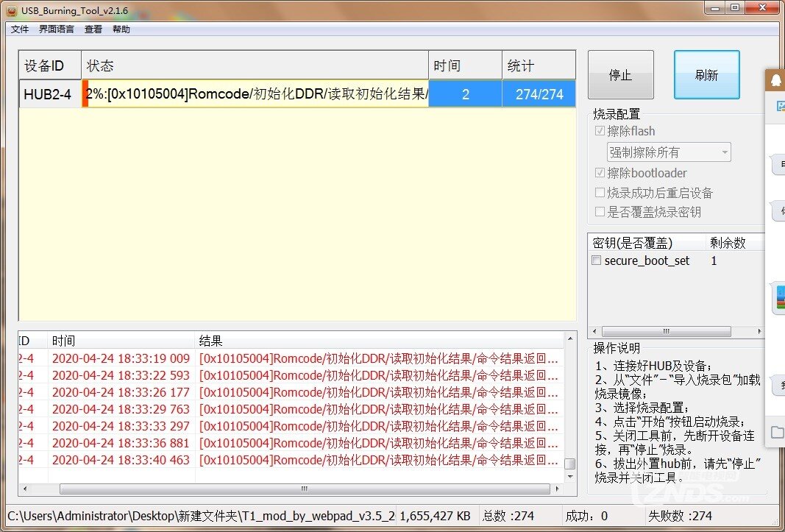This screenshot has width=785, height=532.
Task: Open the 查看 menu
Action: pyautogui.click(x=93, y=29)
